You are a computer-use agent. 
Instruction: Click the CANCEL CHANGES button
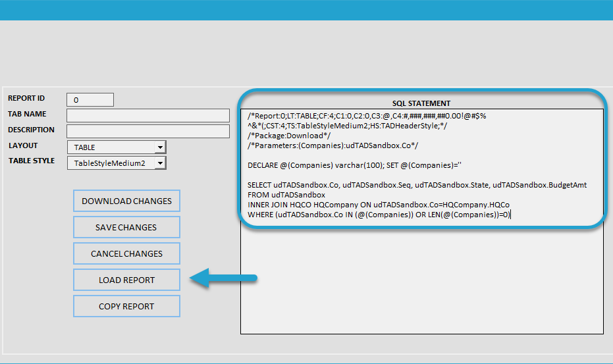pos(126,253)
